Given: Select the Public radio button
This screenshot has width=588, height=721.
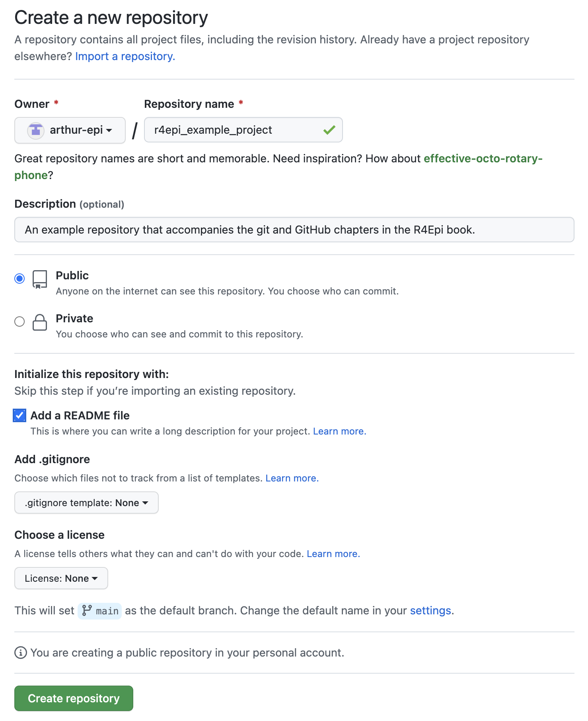Looking at the screenshot, I should [19, 279].
